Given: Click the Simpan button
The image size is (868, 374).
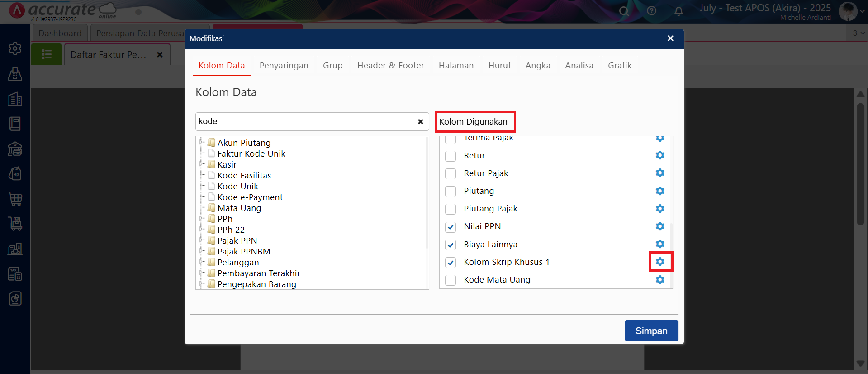Looking at the screenshot, I should click(x=651, y=331).
